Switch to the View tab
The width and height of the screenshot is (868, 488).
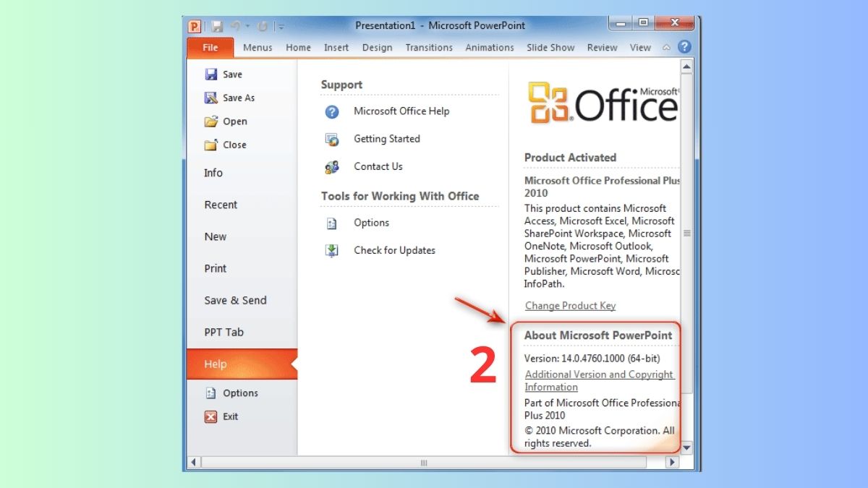pos(640,48)
